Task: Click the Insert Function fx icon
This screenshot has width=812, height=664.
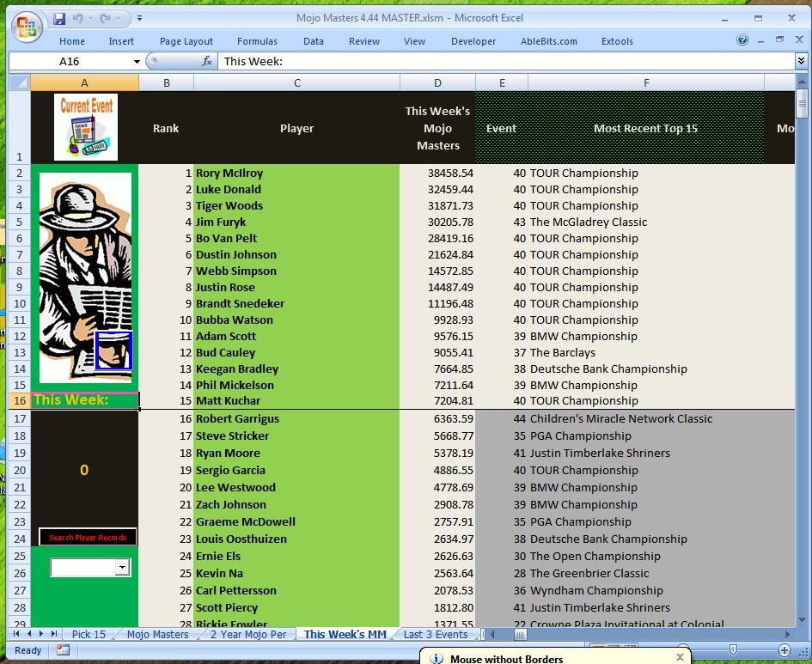Action: pyautogui.click(x=206, y=61)
